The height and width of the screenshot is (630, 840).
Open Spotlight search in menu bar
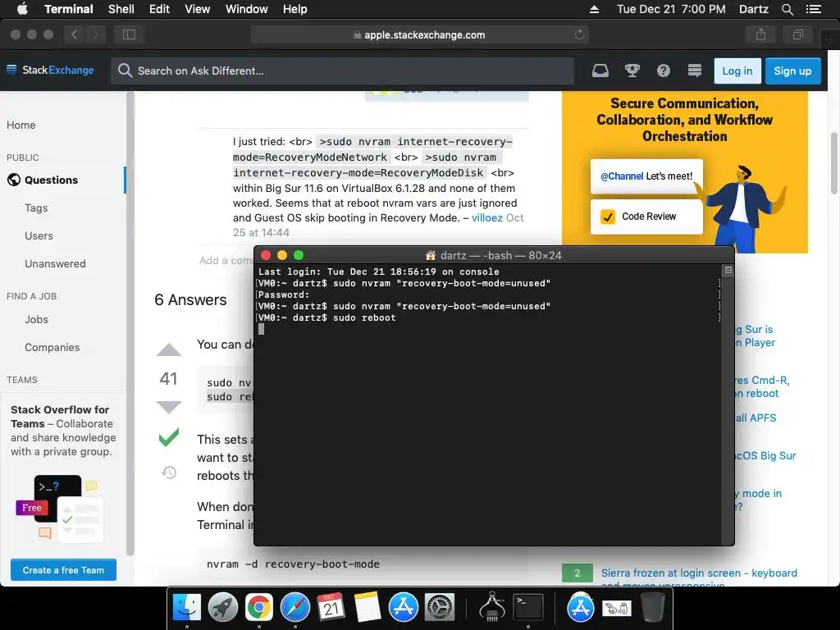pyautogui.click(x=787, y=9)
